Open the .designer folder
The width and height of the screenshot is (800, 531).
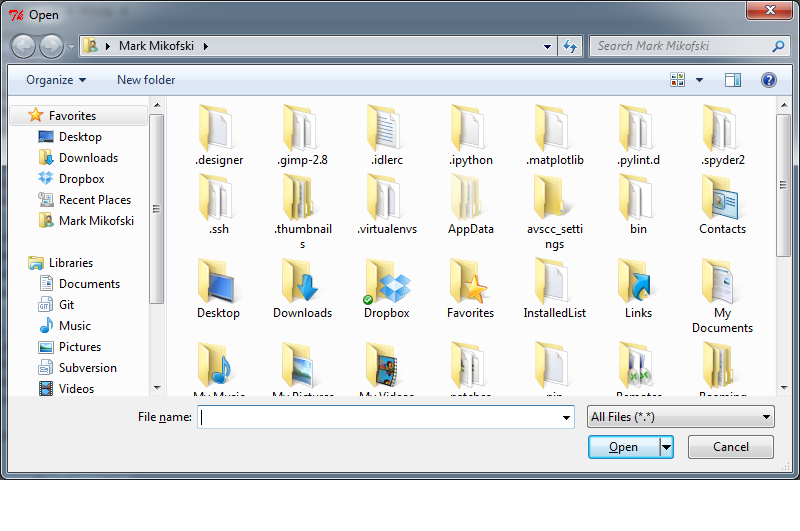[x=219, y=135]
